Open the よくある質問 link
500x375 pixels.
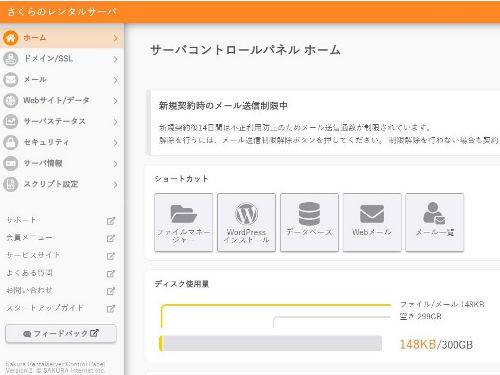point(29,273)
